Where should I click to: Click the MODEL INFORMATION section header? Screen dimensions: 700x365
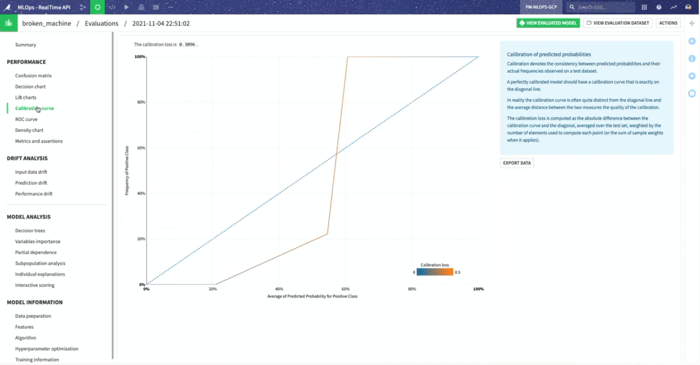(35, 303)
